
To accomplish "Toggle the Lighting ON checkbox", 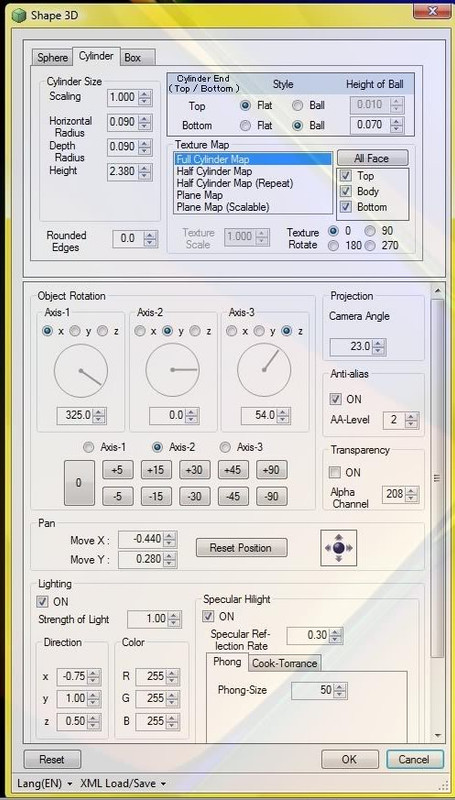I will pos(43,602).
